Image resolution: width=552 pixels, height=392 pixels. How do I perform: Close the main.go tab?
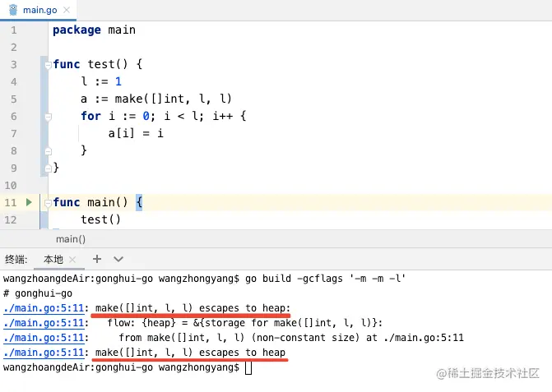(x=67, y=10)
